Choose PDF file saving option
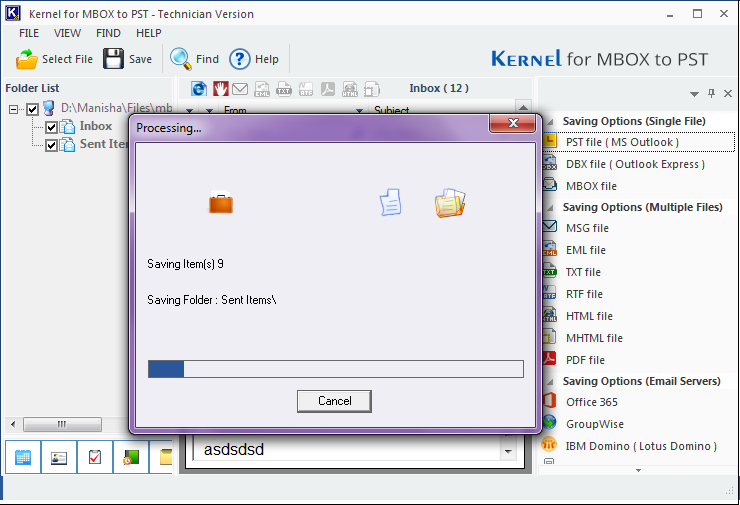This screenshot has width=740, height=505. (585, 360)
